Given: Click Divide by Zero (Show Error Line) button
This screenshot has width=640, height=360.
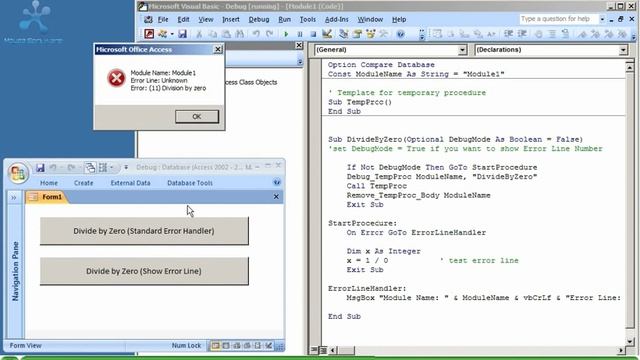Looking at the screenshot, I should pos(144,271).
